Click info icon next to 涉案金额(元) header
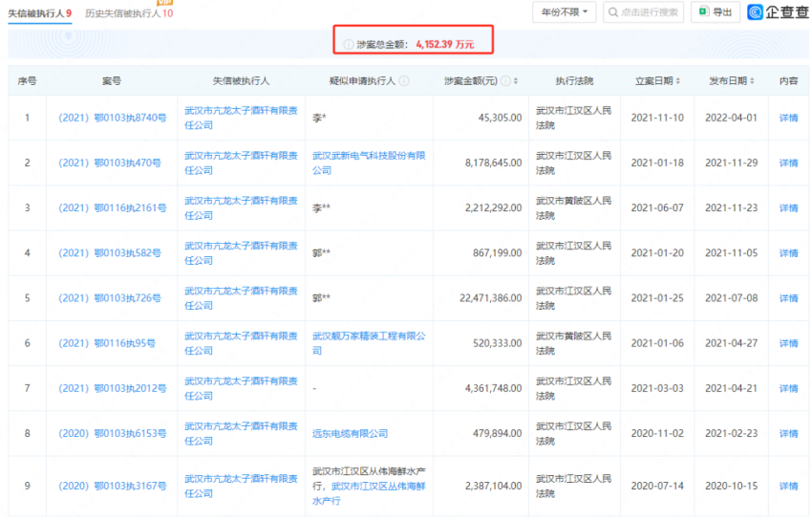The image size is (812, 521). click(505, 81)
